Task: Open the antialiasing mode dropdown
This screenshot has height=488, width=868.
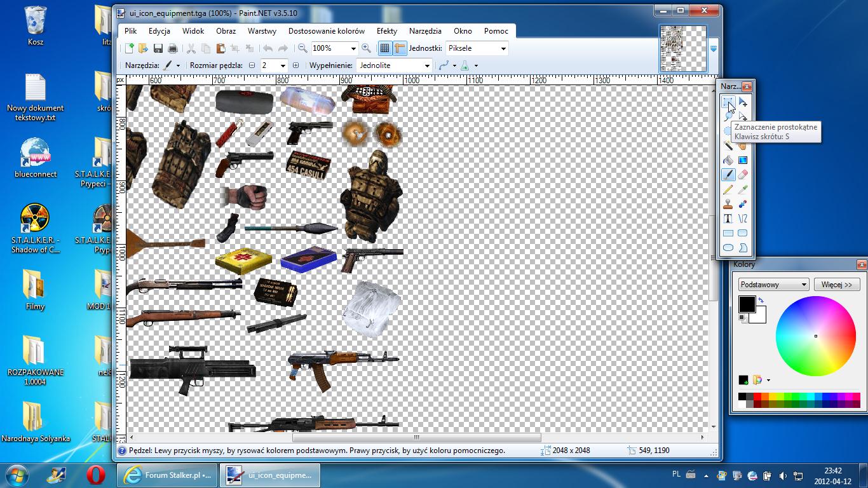Action: (x=454, y=65)
